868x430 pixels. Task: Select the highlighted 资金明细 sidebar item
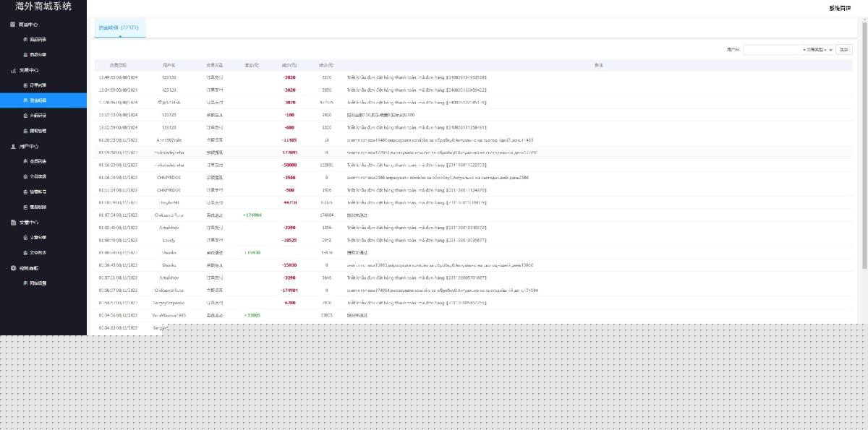coord(43,100)
